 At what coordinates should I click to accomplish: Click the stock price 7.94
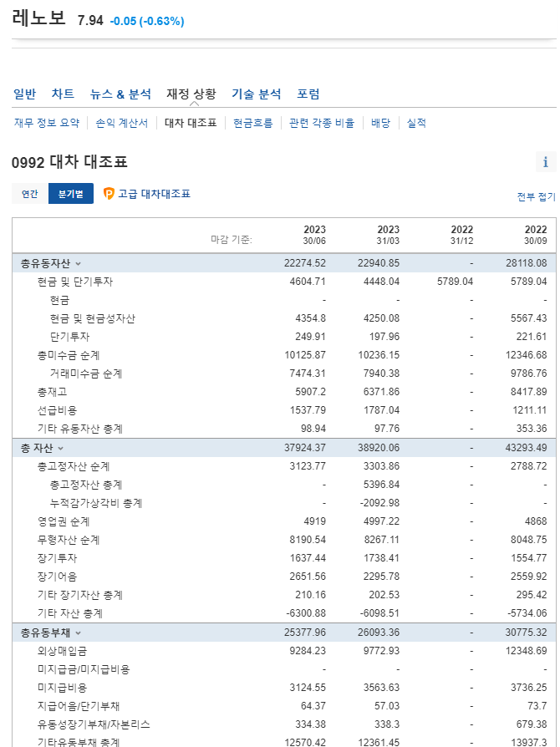tap(90, 21)
